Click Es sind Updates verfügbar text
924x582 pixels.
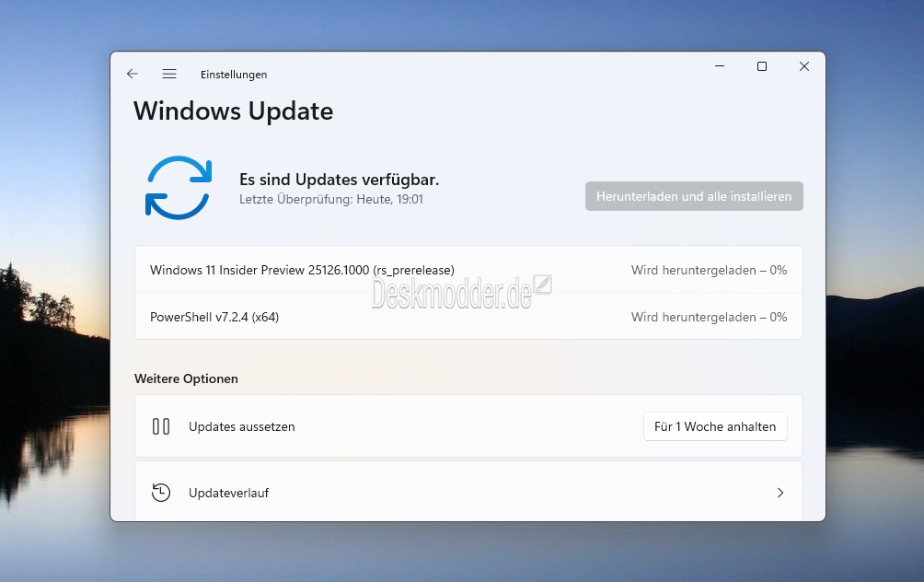[x=339, y=180]
